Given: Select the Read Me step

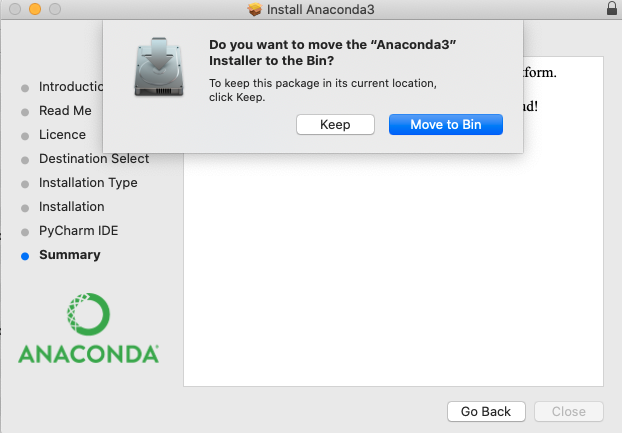Looking at the screenshot, I should [x=65, y=111].
